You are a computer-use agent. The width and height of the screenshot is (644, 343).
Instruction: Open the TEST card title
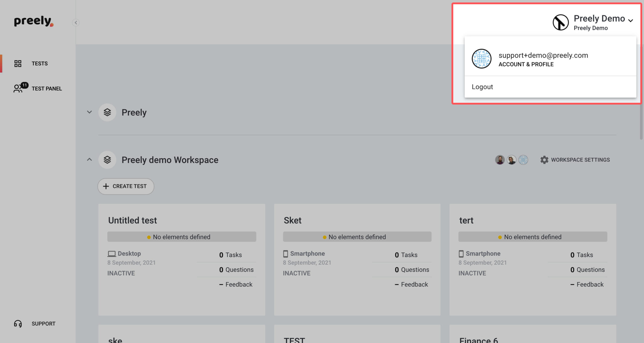pyautogui.click(x=294, y=340)
